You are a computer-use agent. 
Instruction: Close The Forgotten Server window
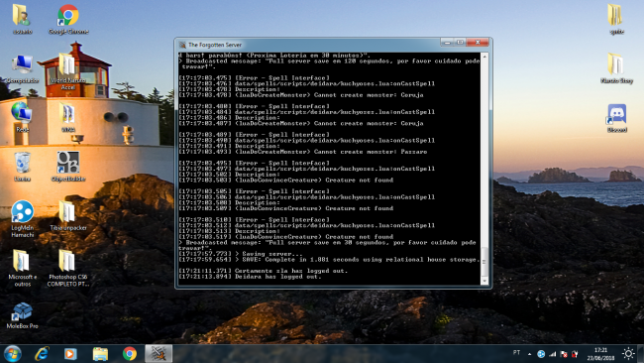(x=478, y=42)
